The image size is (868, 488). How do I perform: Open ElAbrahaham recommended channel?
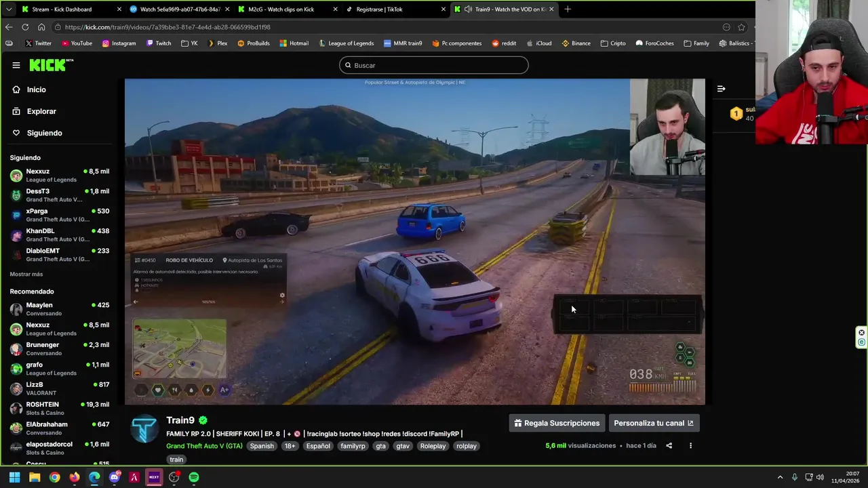pos(59,428)
